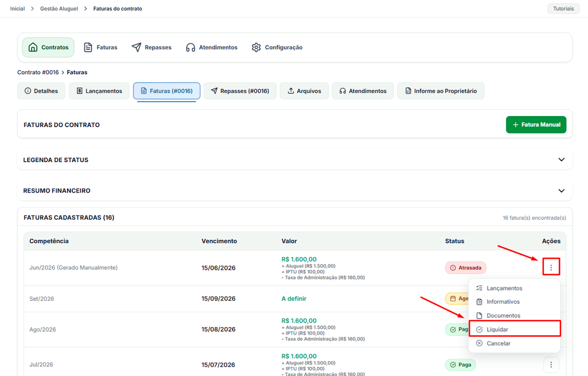Image resolution: width=588 pixels, height=376 pixels.
Task: Go to Gestão Aluguel breadcrumb link
Action: tap(59, 9)
